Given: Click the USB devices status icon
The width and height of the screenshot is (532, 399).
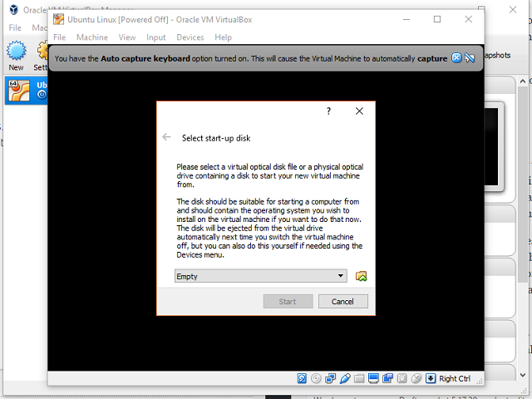Looking at the screenshot, I should [x=344, y=378].
